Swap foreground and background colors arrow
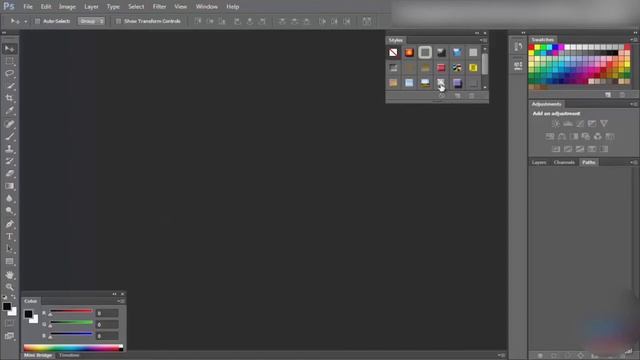This screenshot has height=360, width=640. [14, 297]
